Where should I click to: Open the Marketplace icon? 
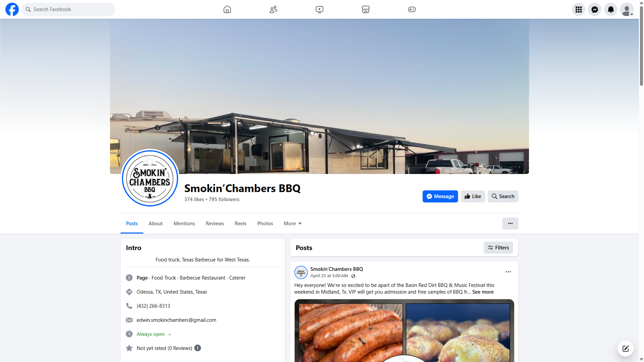pos(366,9)
